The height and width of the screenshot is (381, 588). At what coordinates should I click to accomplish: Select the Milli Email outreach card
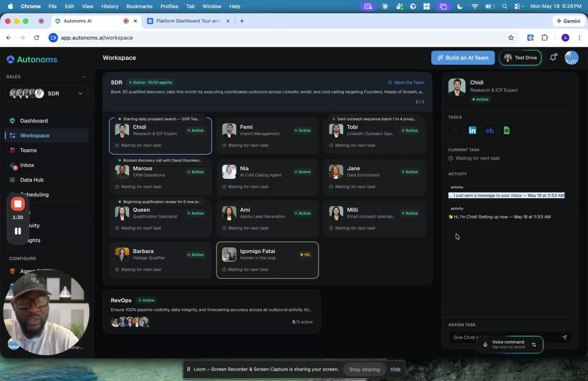375,218
